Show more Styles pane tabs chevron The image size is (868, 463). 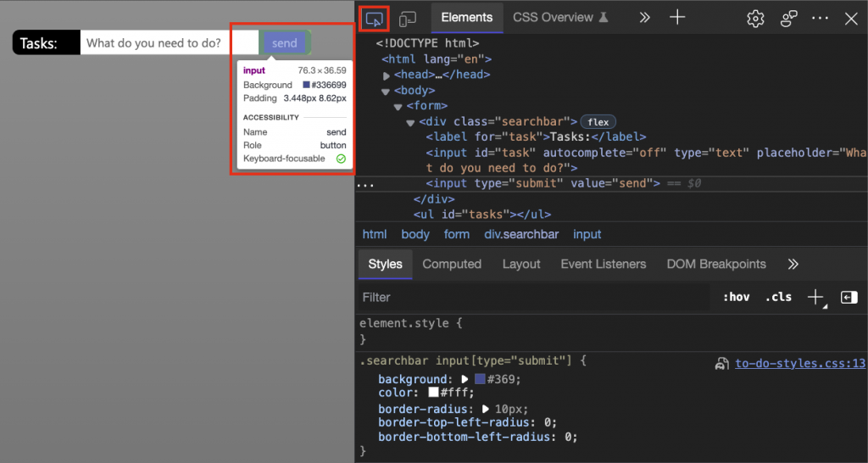(x=793, y=265)
